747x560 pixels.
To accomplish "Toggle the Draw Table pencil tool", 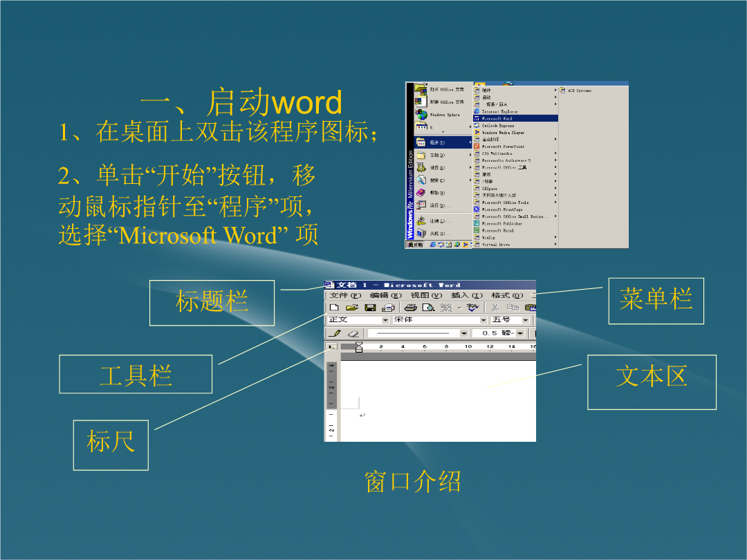I will pyautogui.click(x=335, y=333).
